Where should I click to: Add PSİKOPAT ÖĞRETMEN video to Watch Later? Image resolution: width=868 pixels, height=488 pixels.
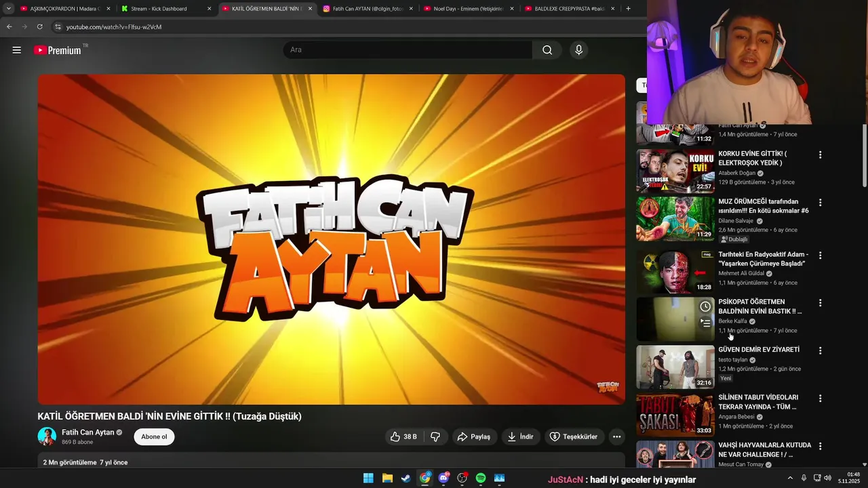tap(705, 307)
